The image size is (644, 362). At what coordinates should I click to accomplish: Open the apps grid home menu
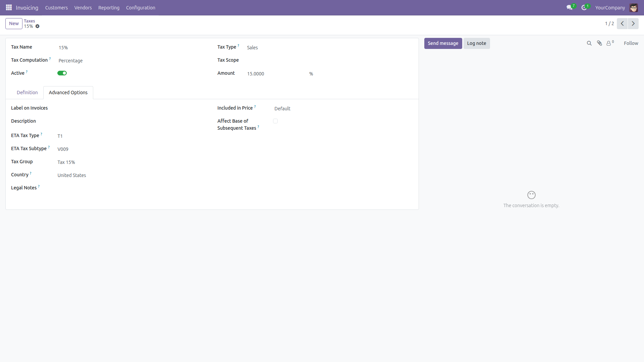tap(9, 7)
